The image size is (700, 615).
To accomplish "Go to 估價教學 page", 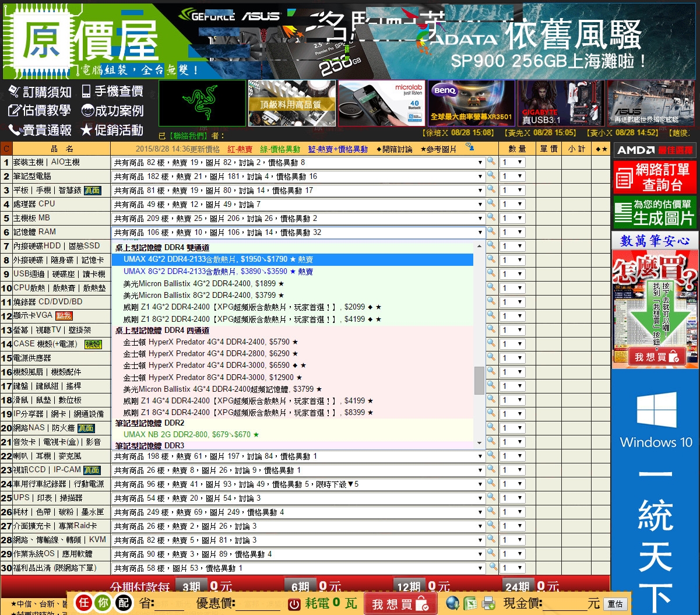I will point(40,110).
